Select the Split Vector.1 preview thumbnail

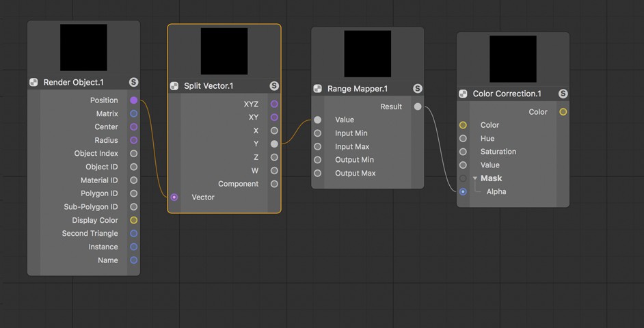(x=224, y=51)
